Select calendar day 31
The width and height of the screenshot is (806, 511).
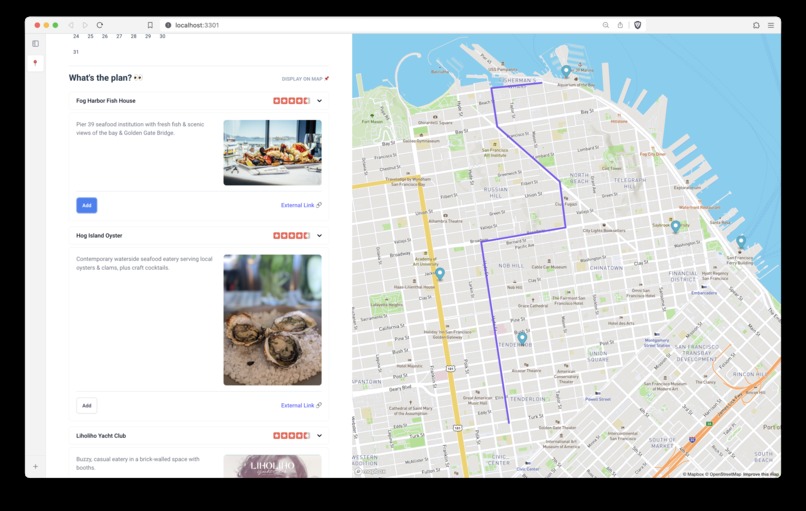point(76,52)
